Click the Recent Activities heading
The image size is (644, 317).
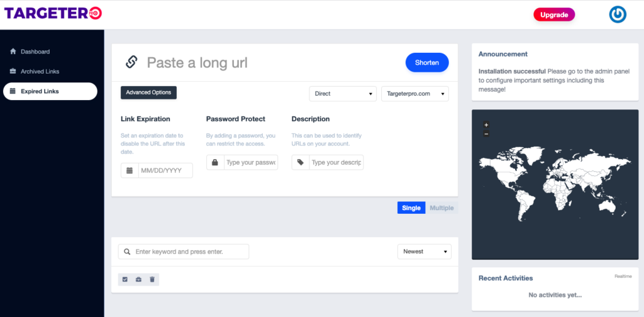pos(506,278)
